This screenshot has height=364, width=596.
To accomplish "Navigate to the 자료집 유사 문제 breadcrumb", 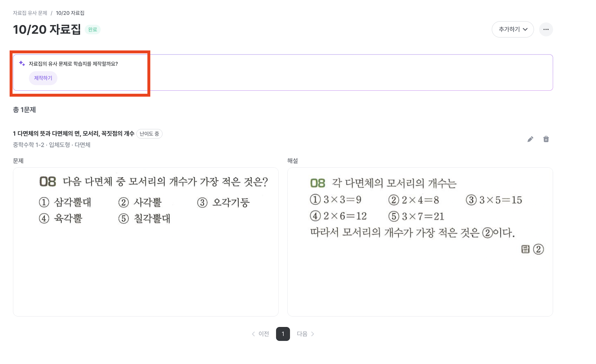I will coord(30,13).
